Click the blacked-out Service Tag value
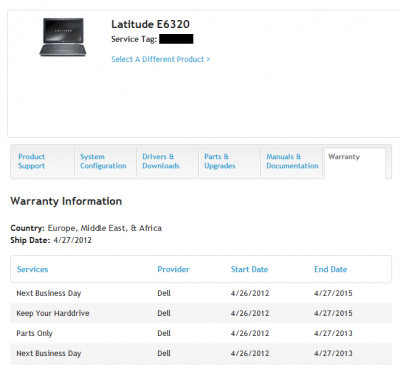The height and width of the screenshot is (384, 400). [176, 39]
